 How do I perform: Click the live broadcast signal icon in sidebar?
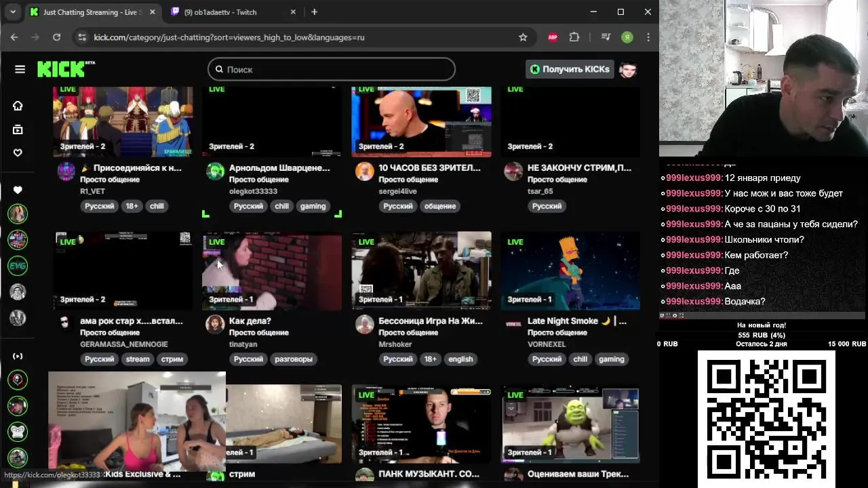(x=18, y=356)
